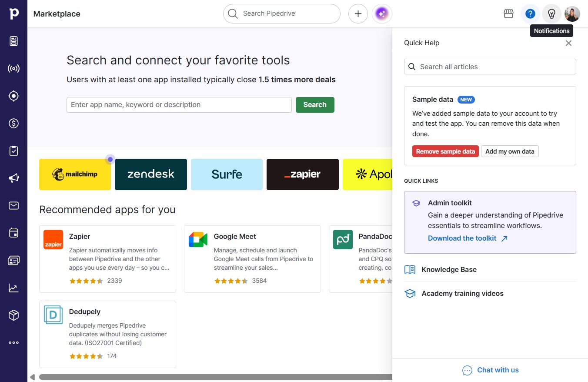The height and width of the screenshot is (382, 588).
Task: Click the Search all articles field
Action: tap(490, 67)
